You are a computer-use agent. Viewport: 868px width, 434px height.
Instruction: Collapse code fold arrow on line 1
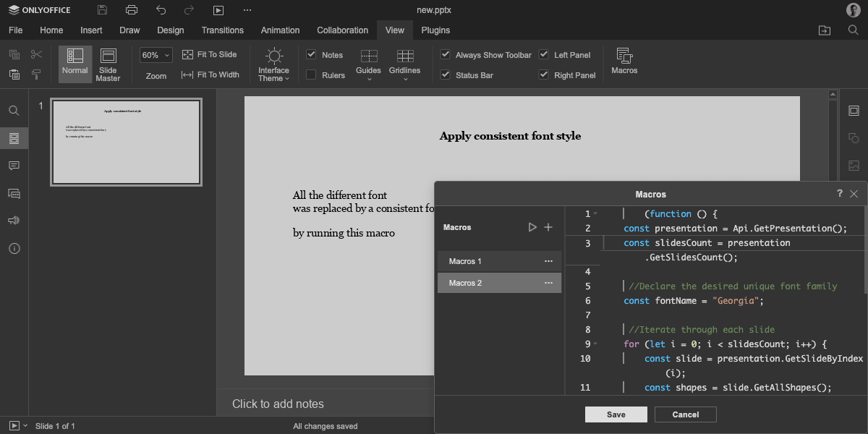point(595,214)
